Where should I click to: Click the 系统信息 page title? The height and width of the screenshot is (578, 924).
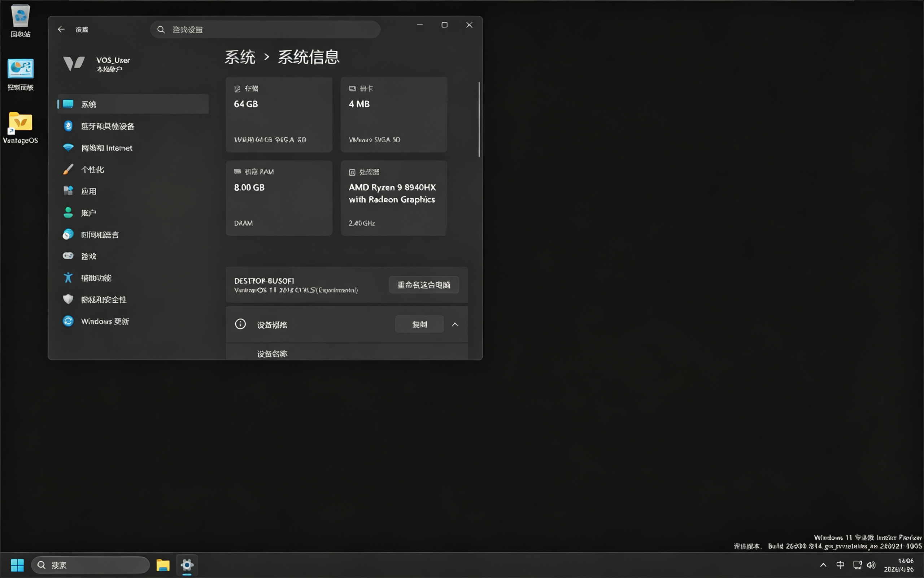pyautogui.click(x=309, y=57)
